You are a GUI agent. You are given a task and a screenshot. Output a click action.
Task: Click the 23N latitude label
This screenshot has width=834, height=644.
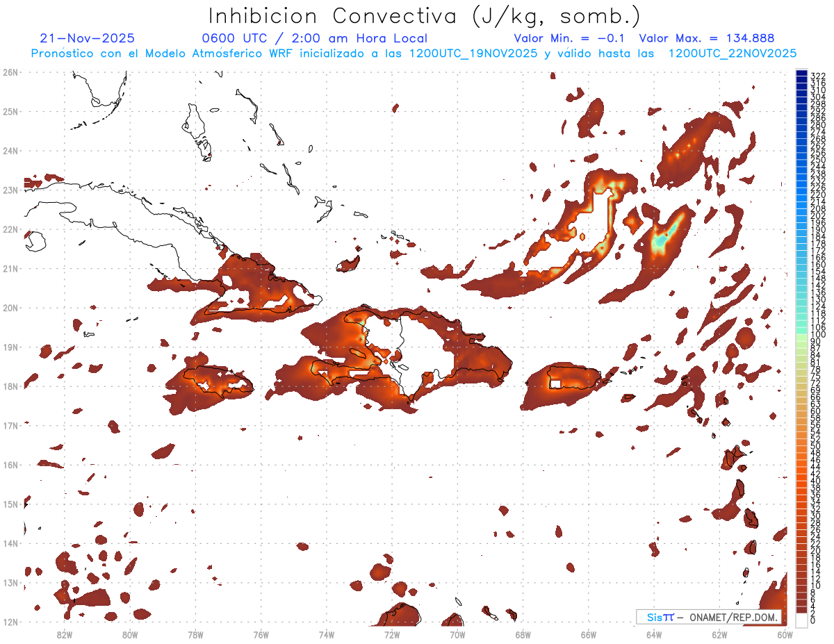pos(10,190)
